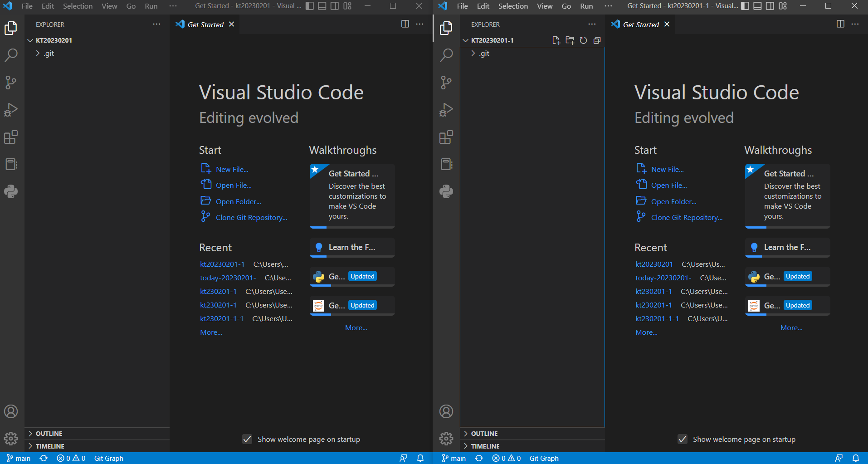Click Clone Git Repository... in right window

[687, 217]
